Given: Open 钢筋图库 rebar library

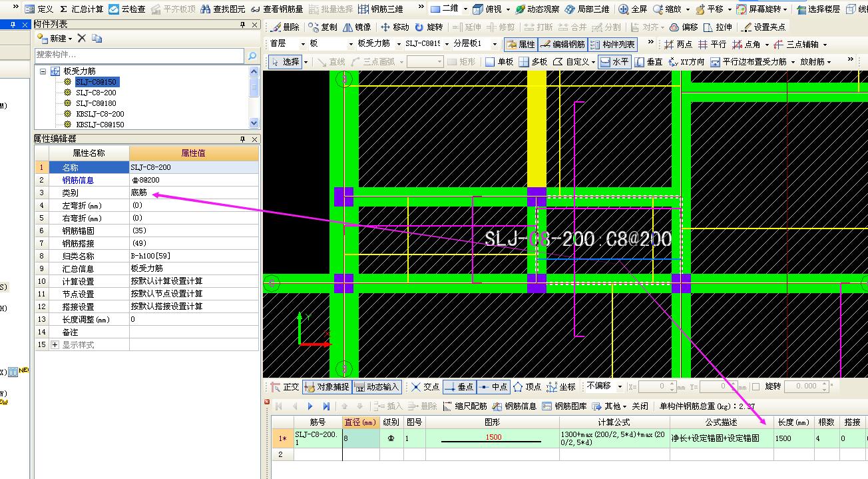Looking at the screenshot, I should pos(565,406).
